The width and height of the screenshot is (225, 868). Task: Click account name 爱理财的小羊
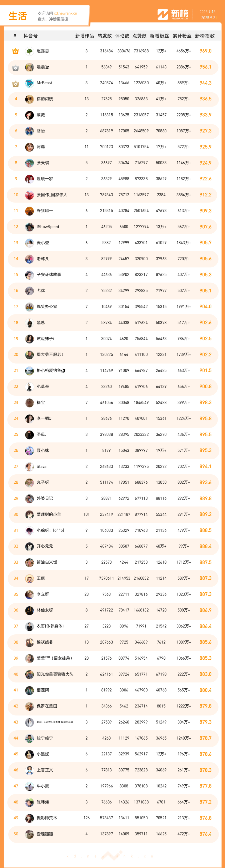coord(49,514)
